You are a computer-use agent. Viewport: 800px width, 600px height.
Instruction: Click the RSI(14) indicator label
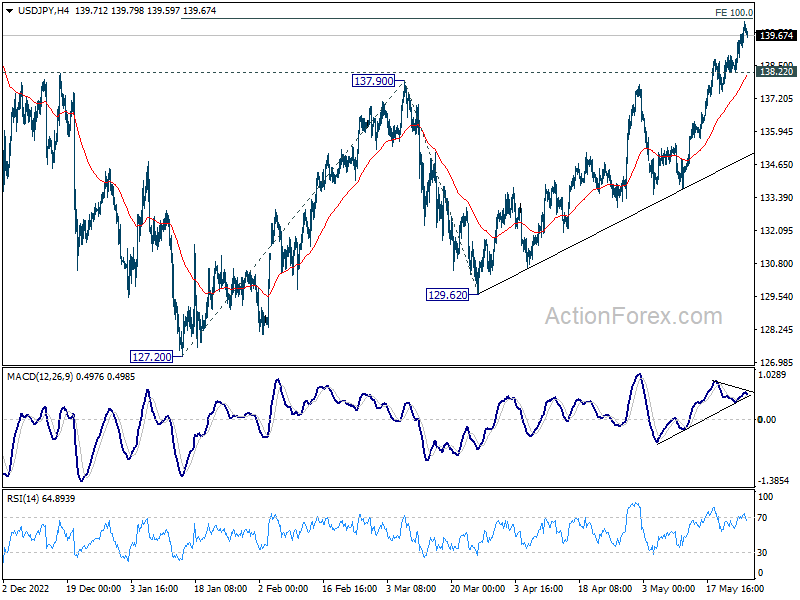tap(23, 498)
